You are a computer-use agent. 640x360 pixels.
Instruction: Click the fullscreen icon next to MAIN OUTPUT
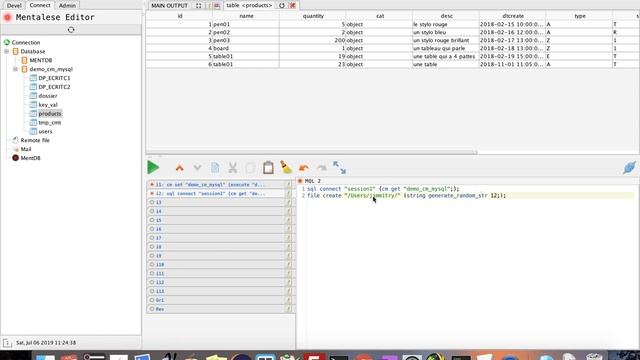click(199, 6)
